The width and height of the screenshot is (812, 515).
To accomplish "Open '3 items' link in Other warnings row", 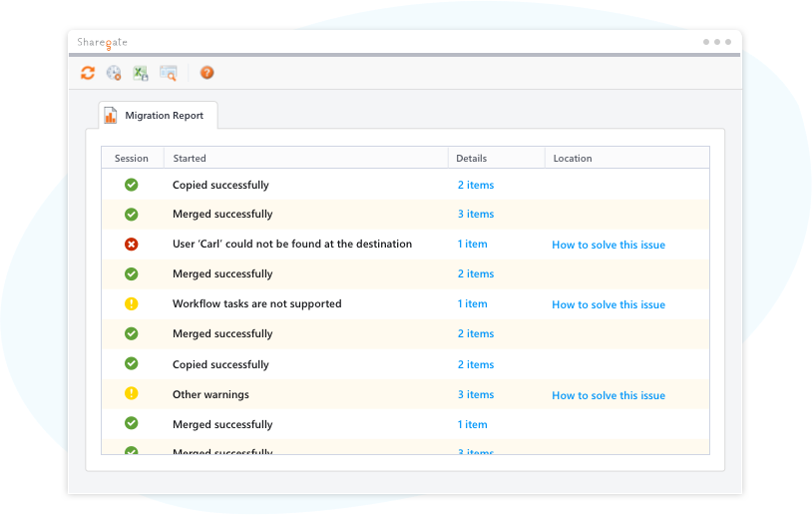I will [x=476, y=394].
